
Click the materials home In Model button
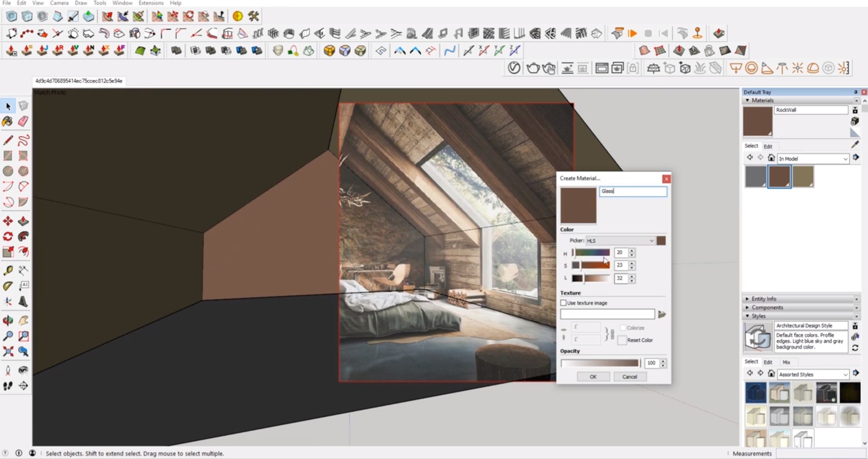771,157
